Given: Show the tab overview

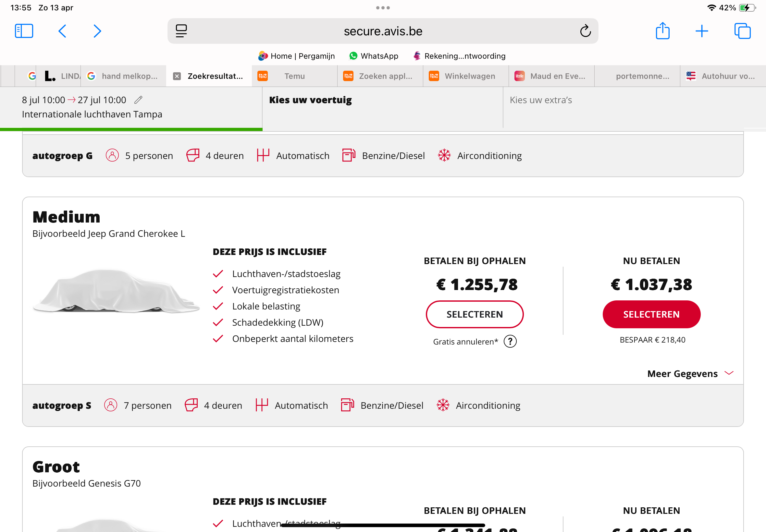Looking at the screenshot, I should pyautogui.click(x=742, y=31).
